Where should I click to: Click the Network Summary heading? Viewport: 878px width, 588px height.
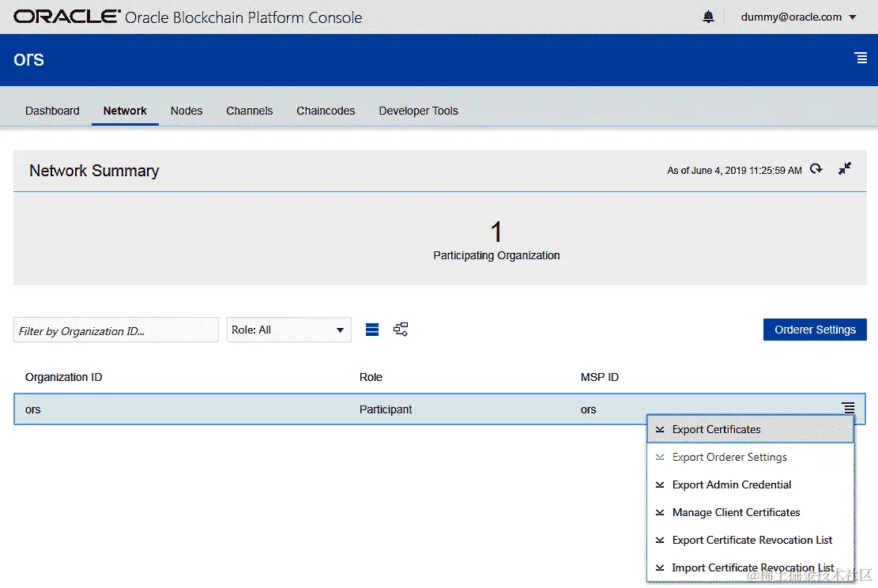tap(94, 171)
